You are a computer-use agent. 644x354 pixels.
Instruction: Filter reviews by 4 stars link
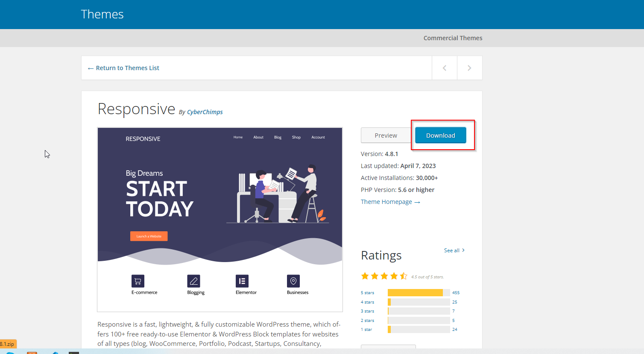pos(367,302)
